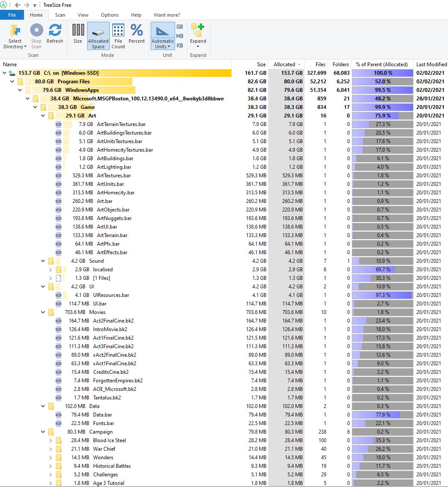The width and height of the screenshot is (448, 487).
Task: Sort by the Files column header
Action: tap(316, 64)
